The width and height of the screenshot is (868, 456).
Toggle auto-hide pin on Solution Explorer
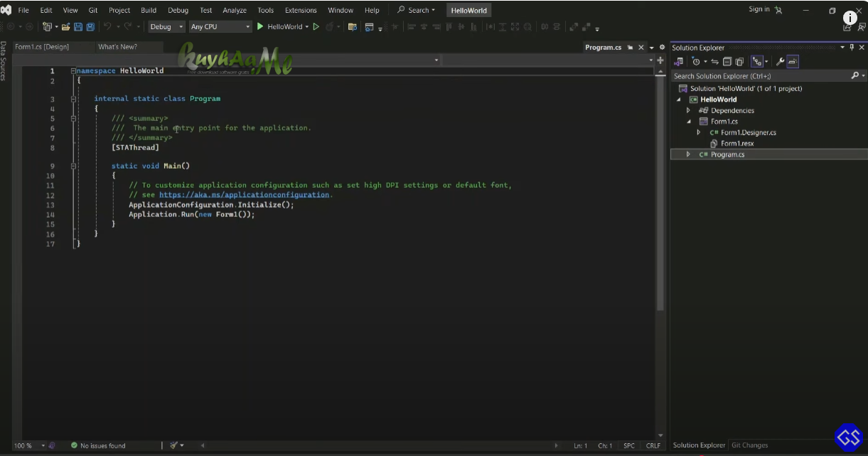852,48
